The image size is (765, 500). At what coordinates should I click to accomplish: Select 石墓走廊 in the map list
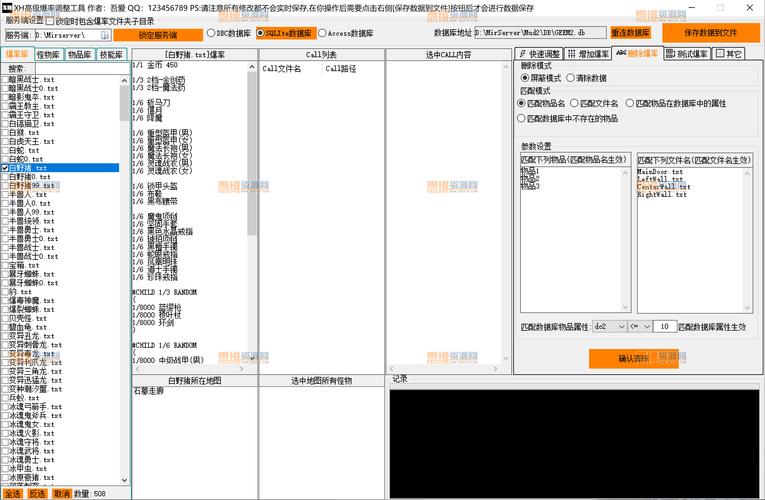[x=148, y=391]
